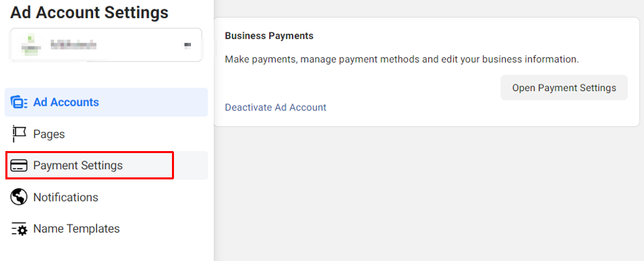The width and height of the screenshot is (644, 261).
Task: Click the Payment Settings credit card icon
Action: (x=19, y=166)
